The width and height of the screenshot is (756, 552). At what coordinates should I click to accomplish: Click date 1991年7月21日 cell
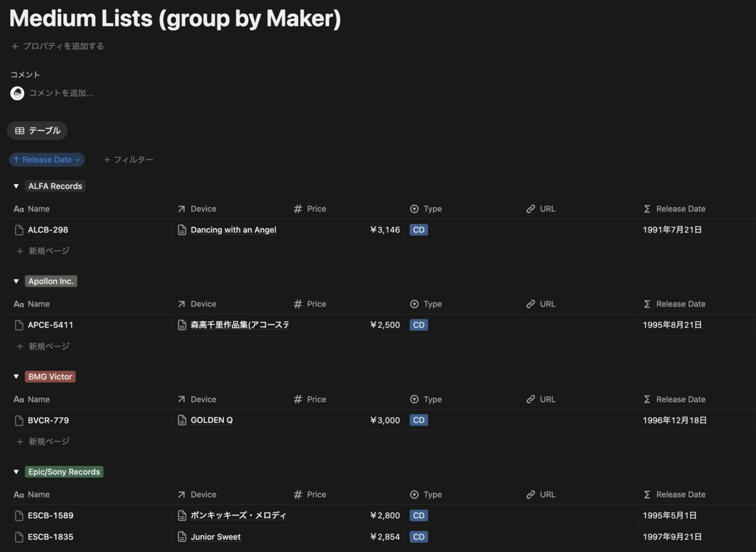[696, 230]
